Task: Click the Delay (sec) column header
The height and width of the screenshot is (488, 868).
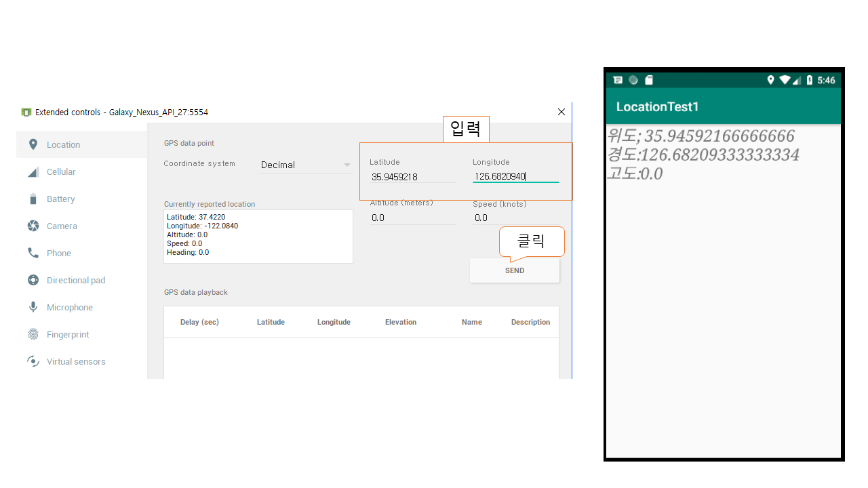Action: coord(199,322)
